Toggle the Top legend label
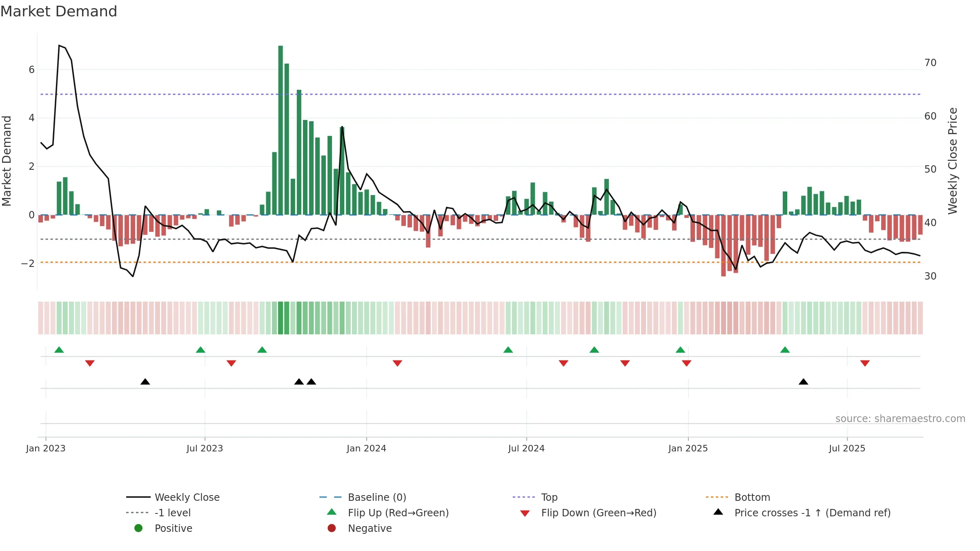The image size is (980, 551). pos(549,497)
